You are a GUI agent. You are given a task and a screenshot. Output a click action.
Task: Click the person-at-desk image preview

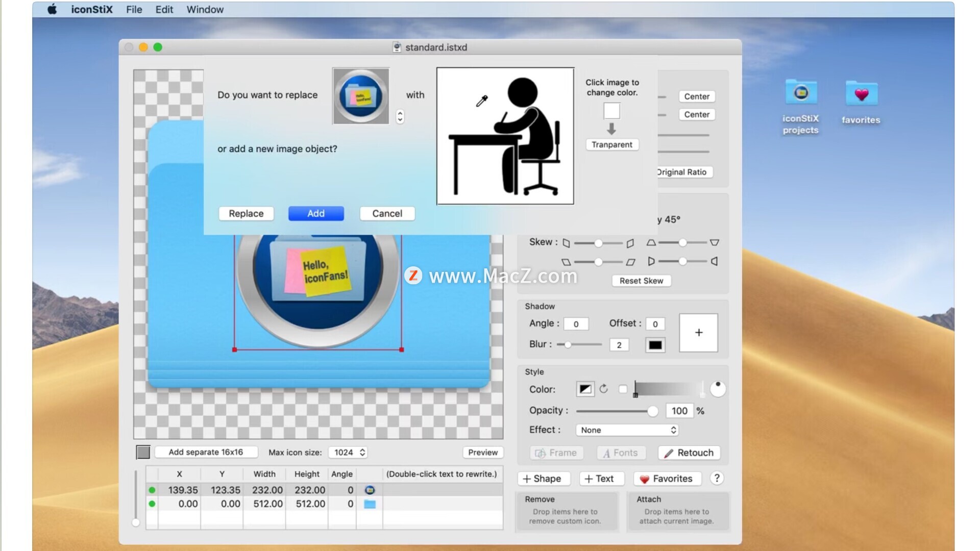505,136
